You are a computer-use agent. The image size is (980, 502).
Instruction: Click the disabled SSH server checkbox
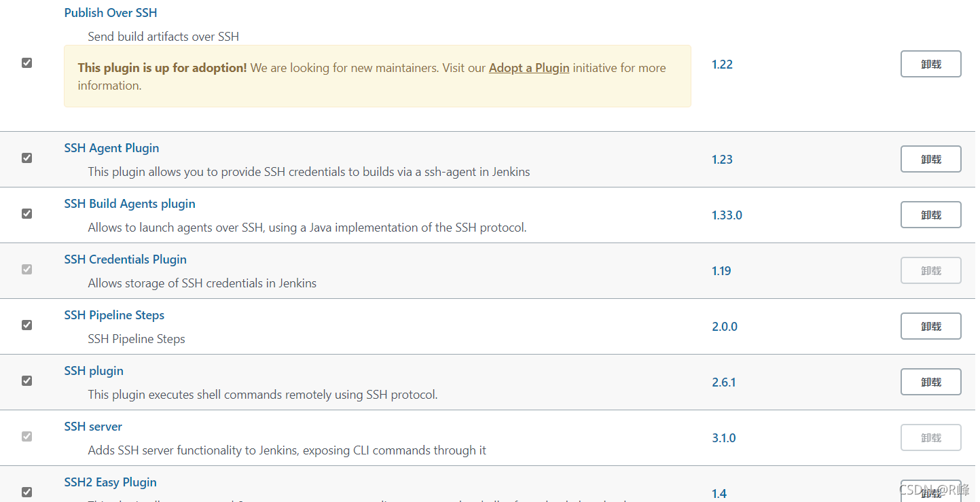click(x=26, y=437)
